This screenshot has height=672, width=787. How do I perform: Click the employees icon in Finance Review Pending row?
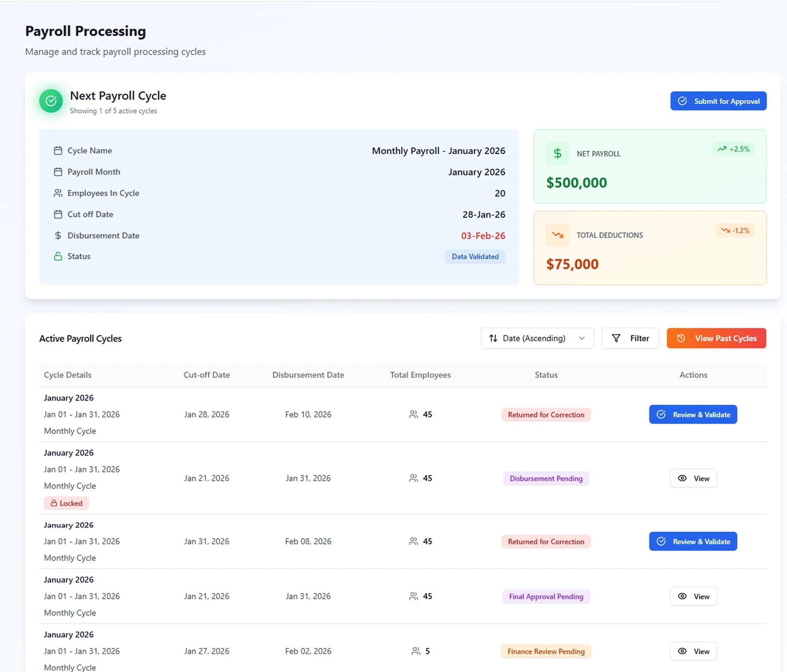coord(416,651)
